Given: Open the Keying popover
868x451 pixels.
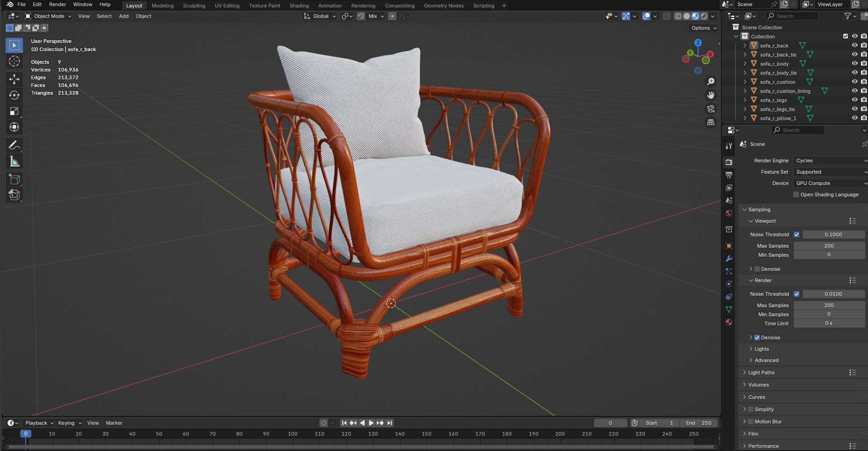Looking at the screenshot, I should (70, 423).
